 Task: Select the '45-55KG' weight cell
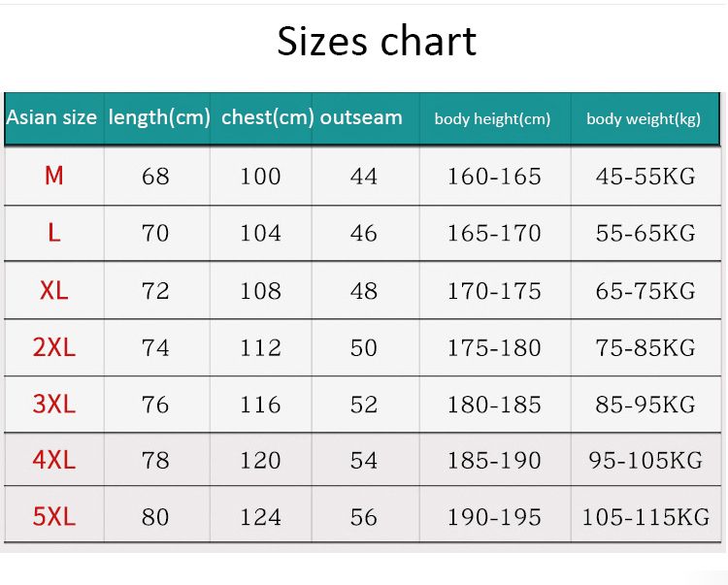(645, 177)
